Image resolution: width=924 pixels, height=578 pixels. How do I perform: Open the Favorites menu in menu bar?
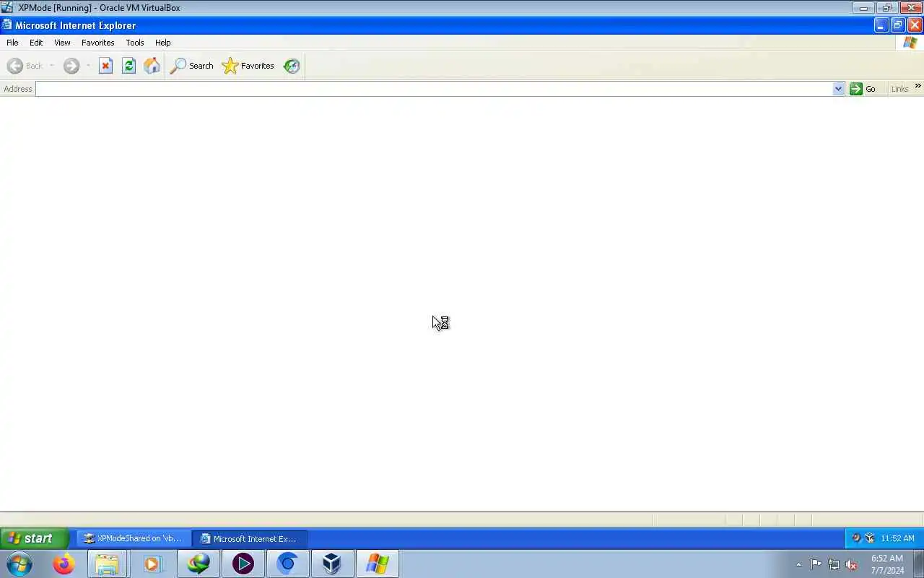[x=97, y=43]
